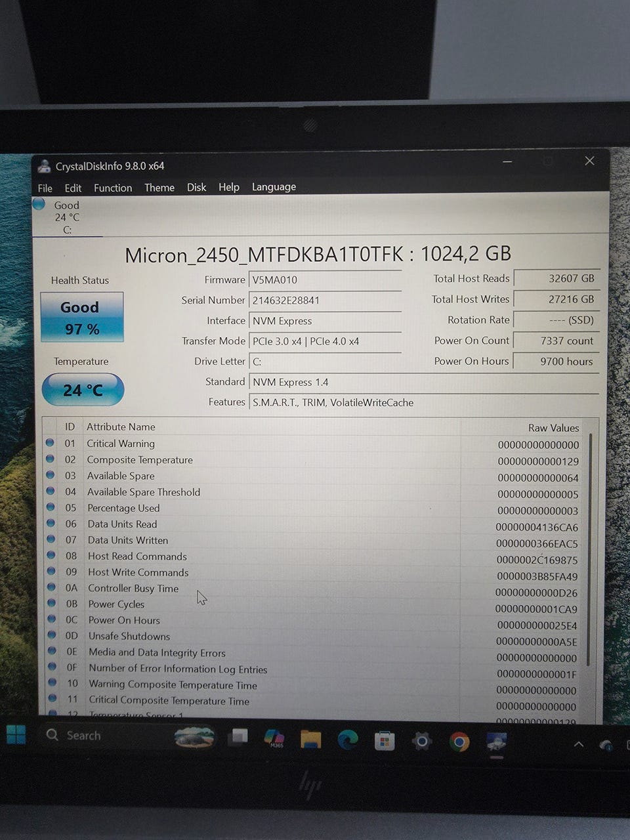Screen dimensions: 630x840
Task: Open the Windows Start menu
Action: coord(16,735)
